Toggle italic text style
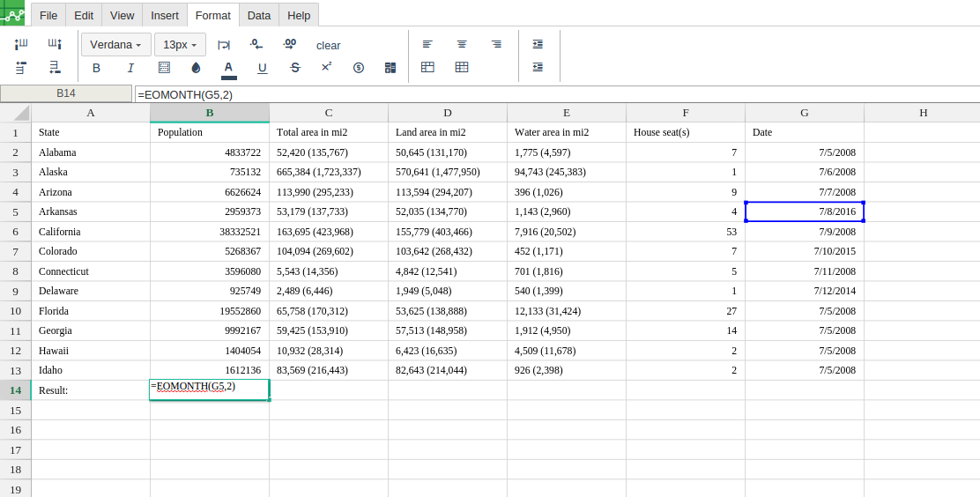The image size is (980, 497). pos(130,68)
